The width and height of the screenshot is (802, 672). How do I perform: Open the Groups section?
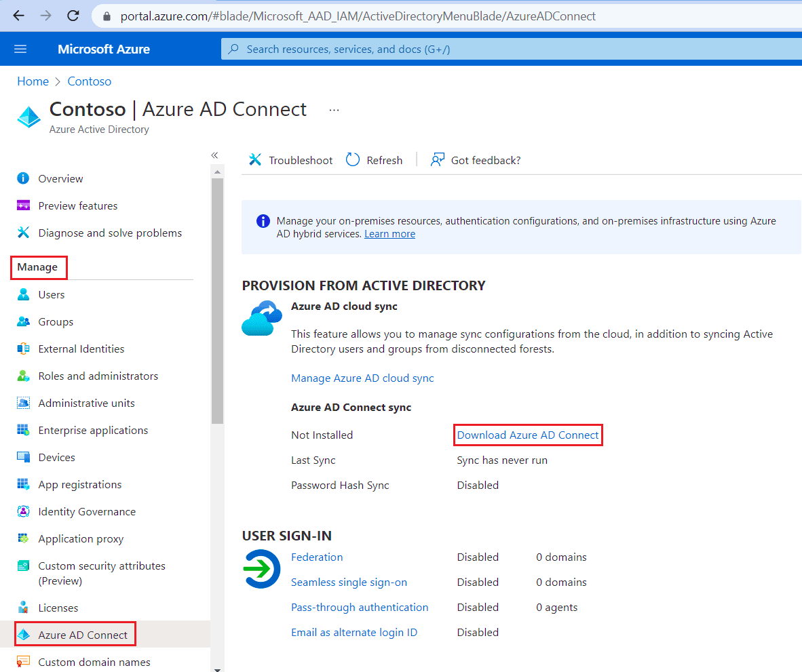click(x=56, y=321)
